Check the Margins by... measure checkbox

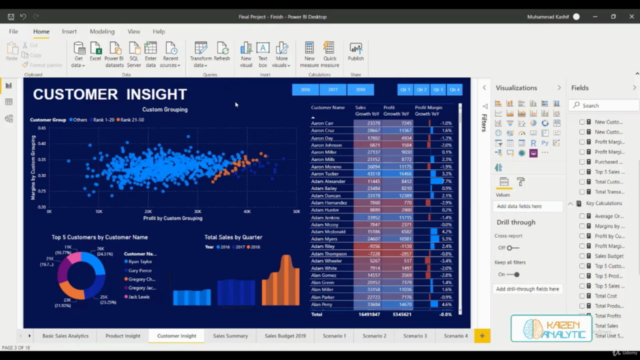tap(582, 226)
